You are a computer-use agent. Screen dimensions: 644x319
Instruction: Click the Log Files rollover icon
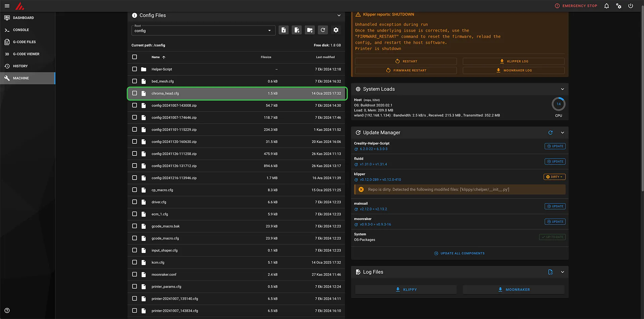pos(550,272)
